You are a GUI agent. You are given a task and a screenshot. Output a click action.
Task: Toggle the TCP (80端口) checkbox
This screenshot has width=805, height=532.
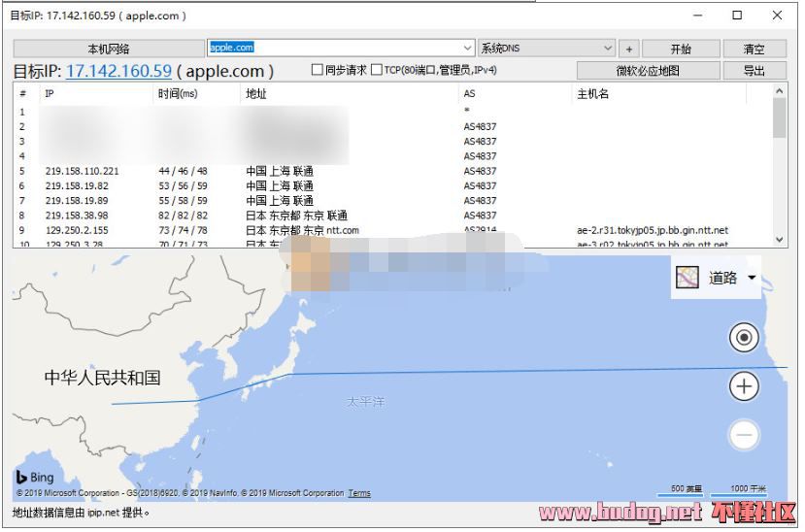[x=377, y=71]
